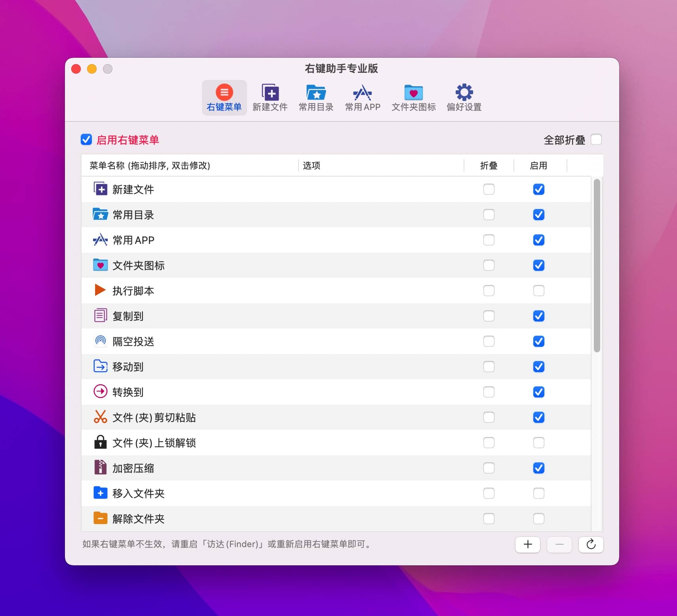Open the 常用目录 tab label
This screenshot has width=677, height=616.
tap(316, 107)
